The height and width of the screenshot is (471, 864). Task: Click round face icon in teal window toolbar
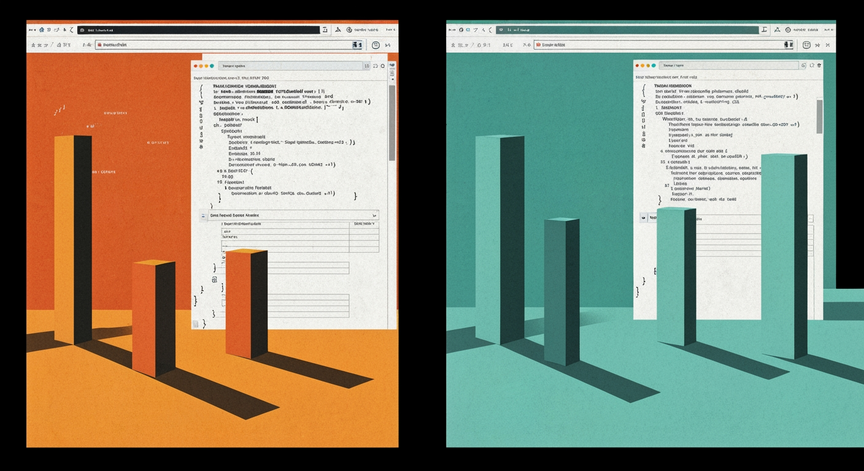806,45
